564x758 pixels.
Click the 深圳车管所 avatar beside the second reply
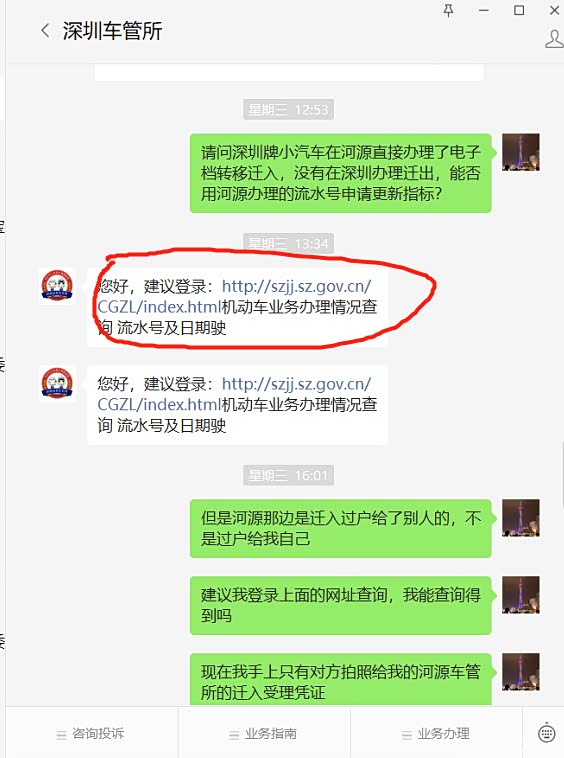(x=57, y=383)
